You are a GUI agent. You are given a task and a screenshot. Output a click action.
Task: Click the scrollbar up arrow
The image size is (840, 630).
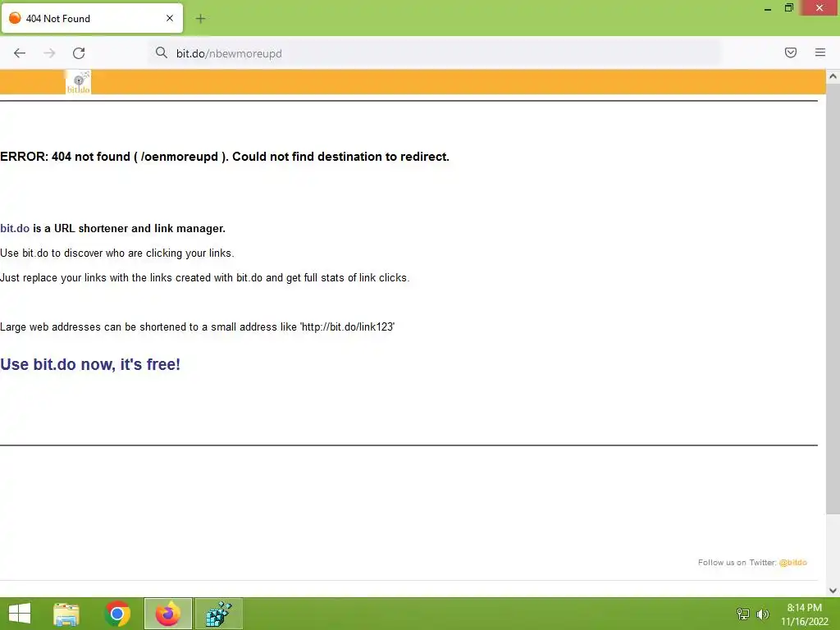(x=833, y=76)
